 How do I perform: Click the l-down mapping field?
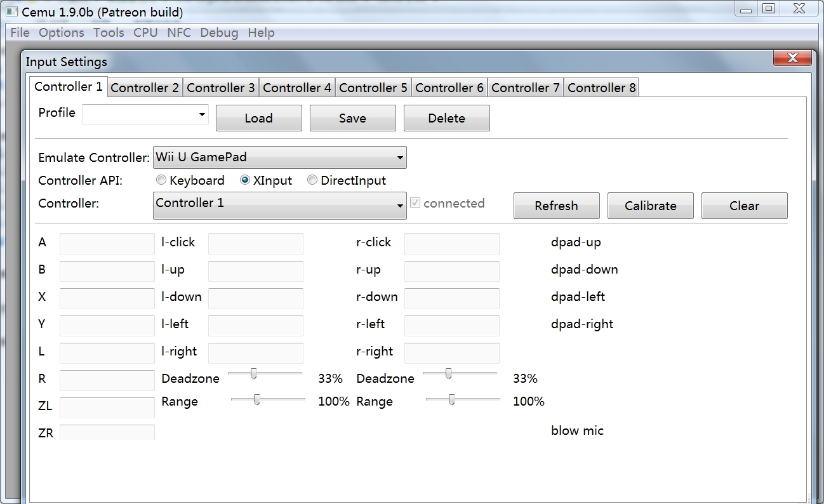[256, 298]
